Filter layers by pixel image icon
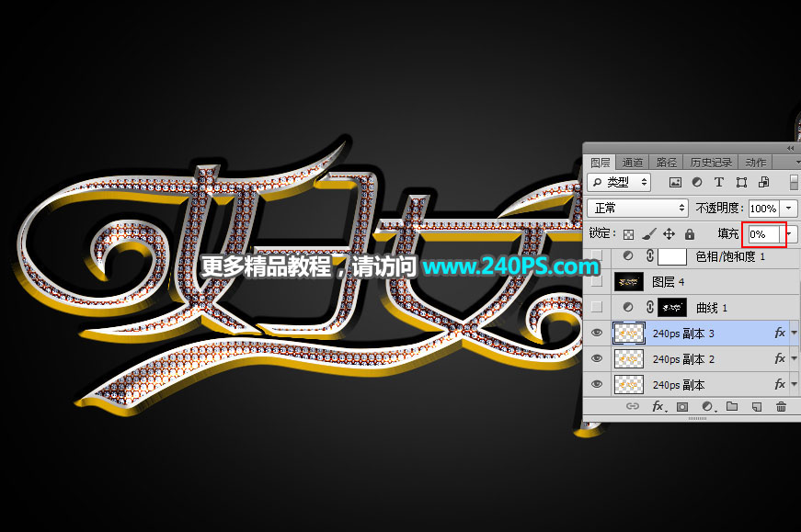801x532 pixels. click(x=675, y=182)
